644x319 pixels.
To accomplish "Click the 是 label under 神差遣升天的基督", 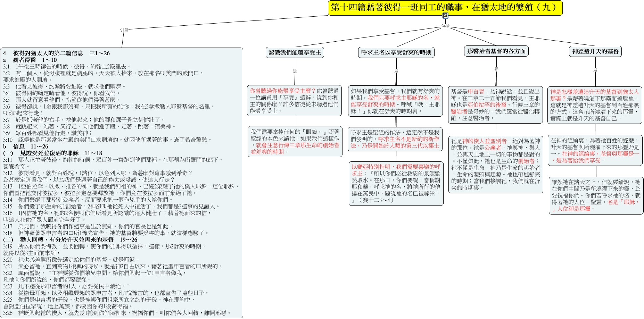I will pyautogui.click(x=595, y=70).
